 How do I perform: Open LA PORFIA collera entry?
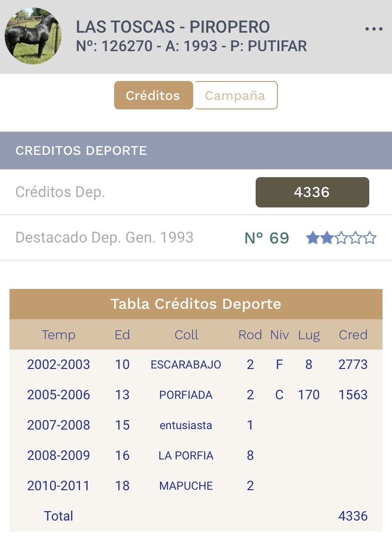[186, 455]
